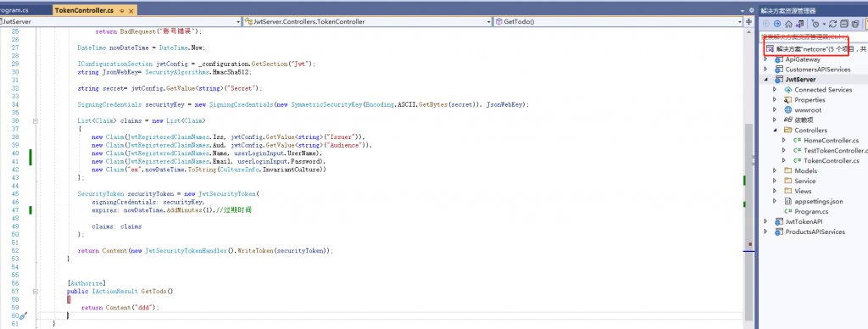
Task: Click the editor vertical scrollbar thumb
Action: (x=748, y=221)
